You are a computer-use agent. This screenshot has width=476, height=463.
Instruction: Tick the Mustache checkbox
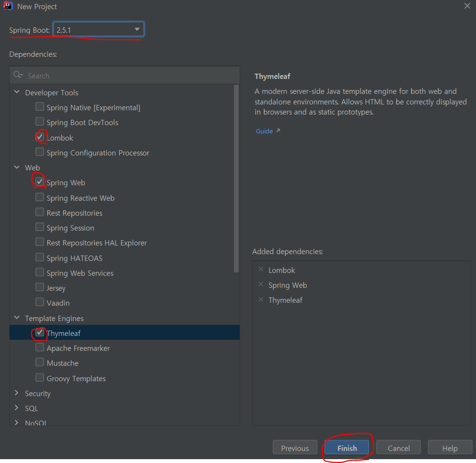click(x=39, y=362)
